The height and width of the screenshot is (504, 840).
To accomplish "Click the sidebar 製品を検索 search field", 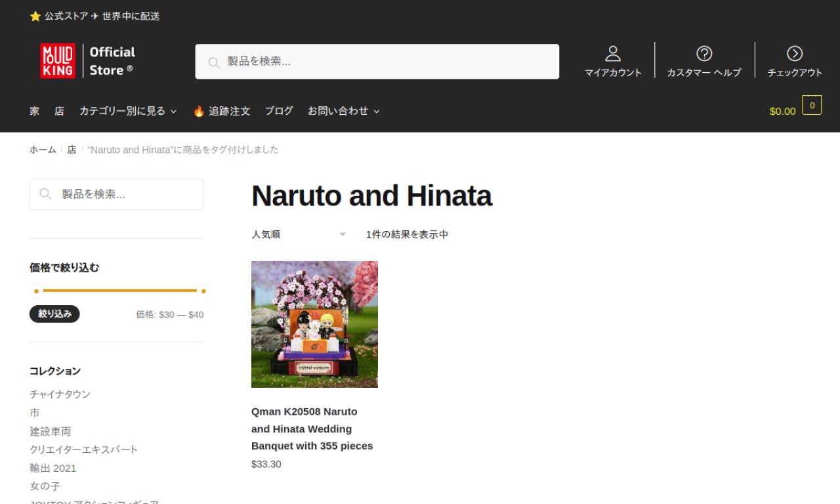I will pos(116,194).
